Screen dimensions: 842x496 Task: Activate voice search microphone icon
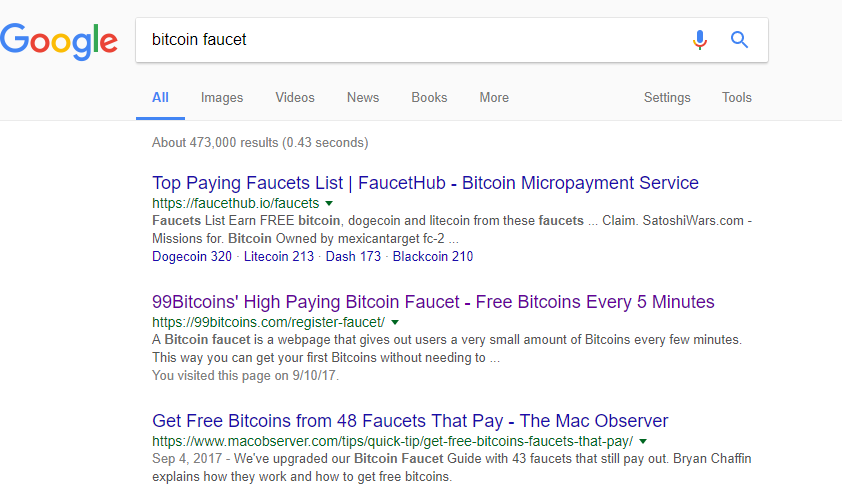(700, 40)
